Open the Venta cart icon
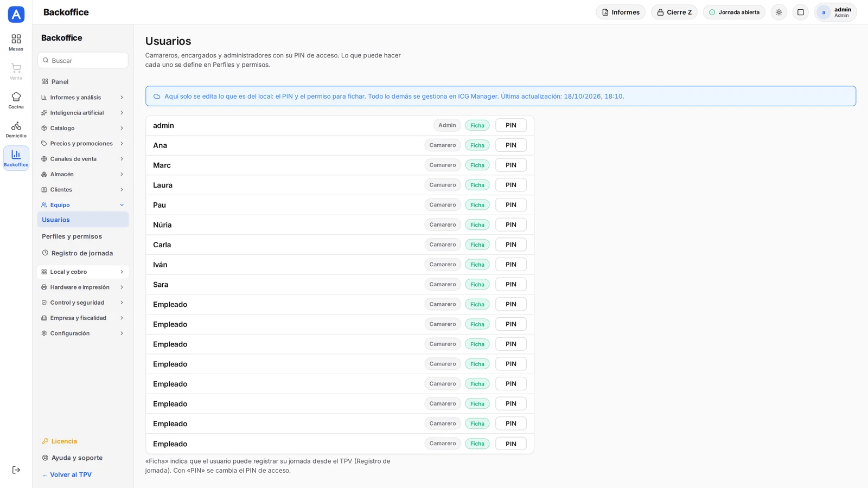This screenshot has width=868, height=488. pyautogui.click(x=16, y=71)
